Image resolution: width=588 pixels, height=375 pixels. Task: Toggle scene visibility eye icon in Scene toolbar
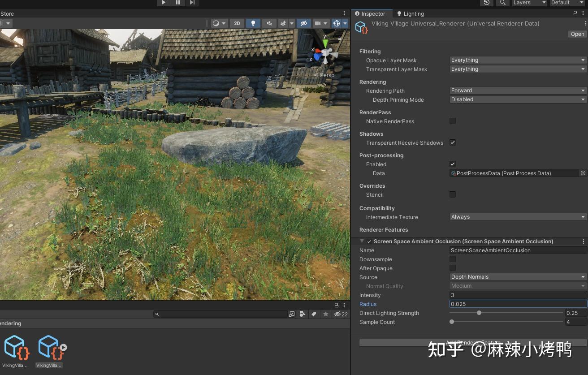coord(304,23)
